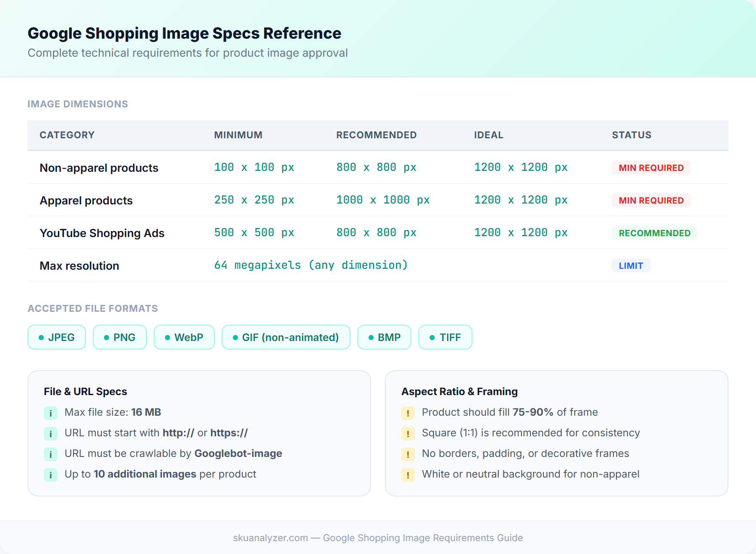Click the LIMIT badge on Max resolution row
This screenshot has width=756, height=554.
coord(631,265)
